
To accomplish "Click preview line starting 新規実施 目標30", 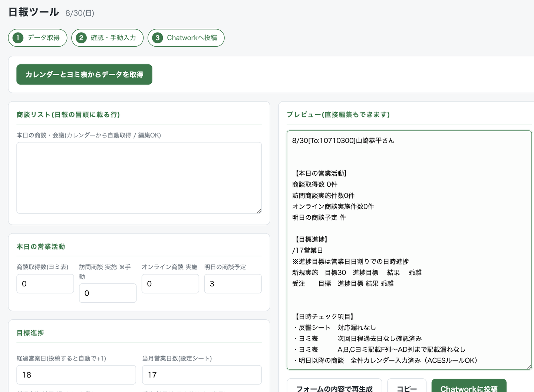I will pos(357,273).
